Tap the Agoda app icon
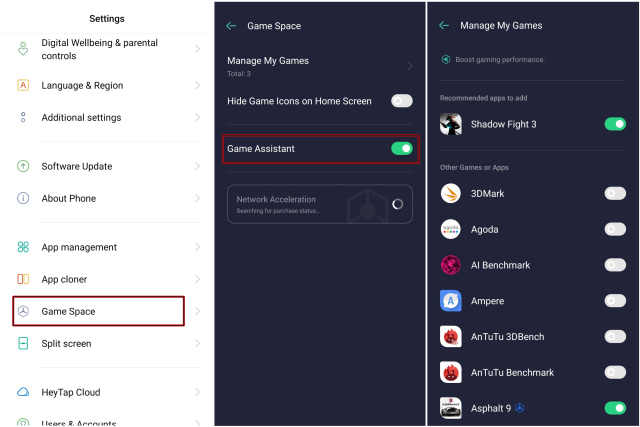This screenshot has width=640, height=427. (451, 229)
